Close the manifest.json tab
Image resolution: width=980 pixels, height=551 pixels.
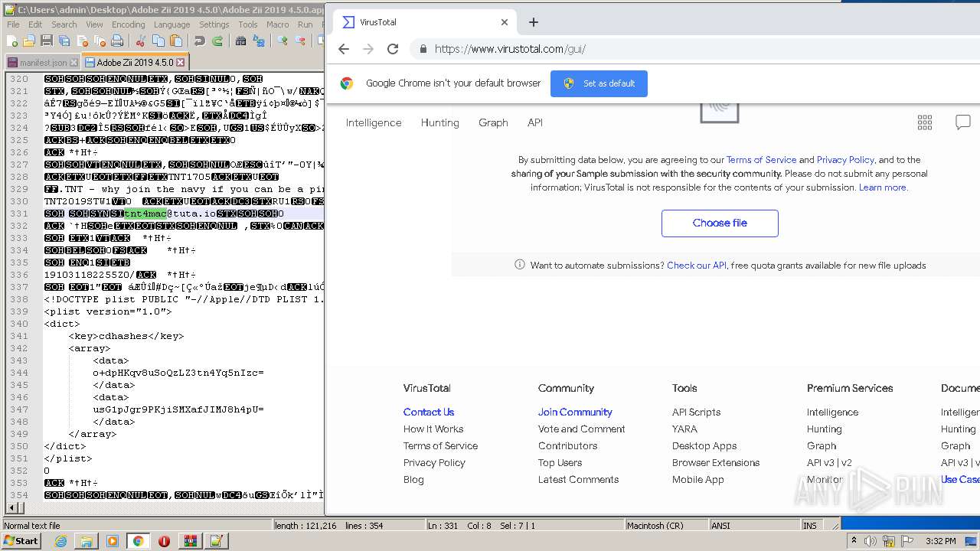(74, 63)
